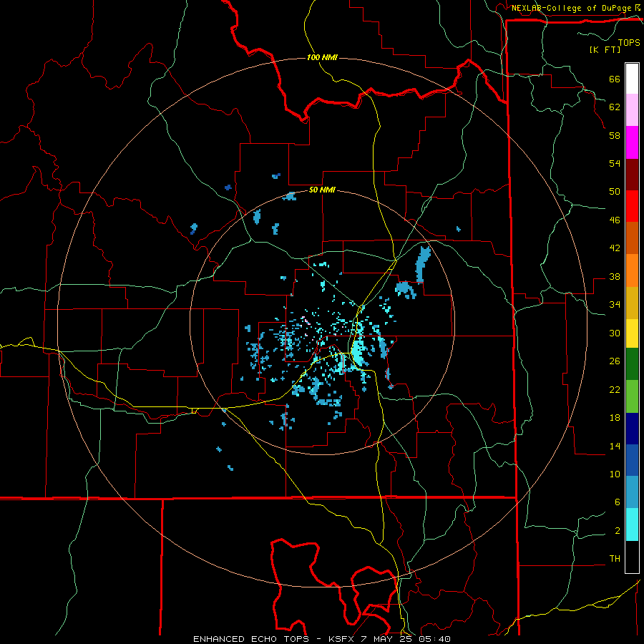Click the legend value 30

point(615,333)
